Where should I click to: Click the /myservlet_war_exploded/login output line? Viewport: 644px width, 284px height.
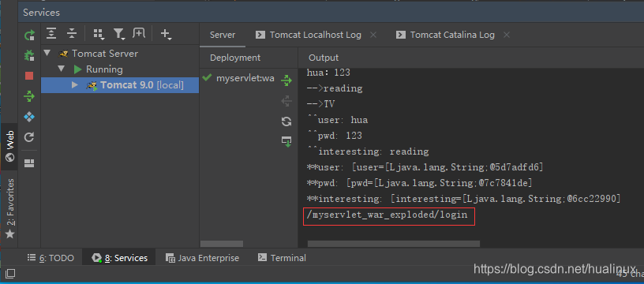click(x=387, y=215)
